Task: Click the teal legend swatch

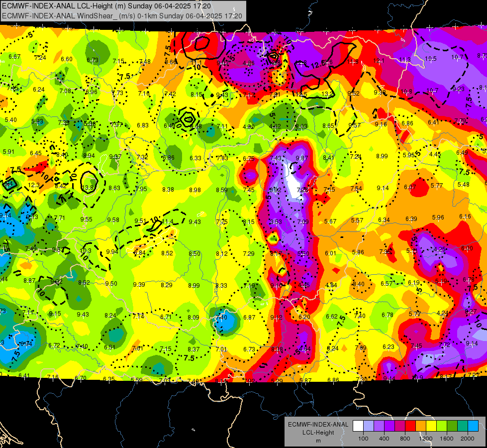Action: coord(463,426)
